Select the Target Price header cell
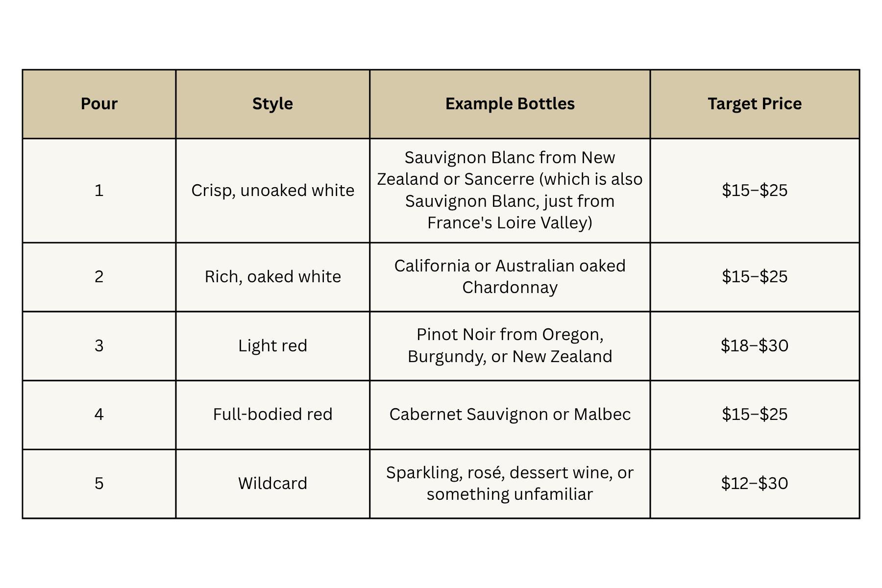 pos(755,104)
